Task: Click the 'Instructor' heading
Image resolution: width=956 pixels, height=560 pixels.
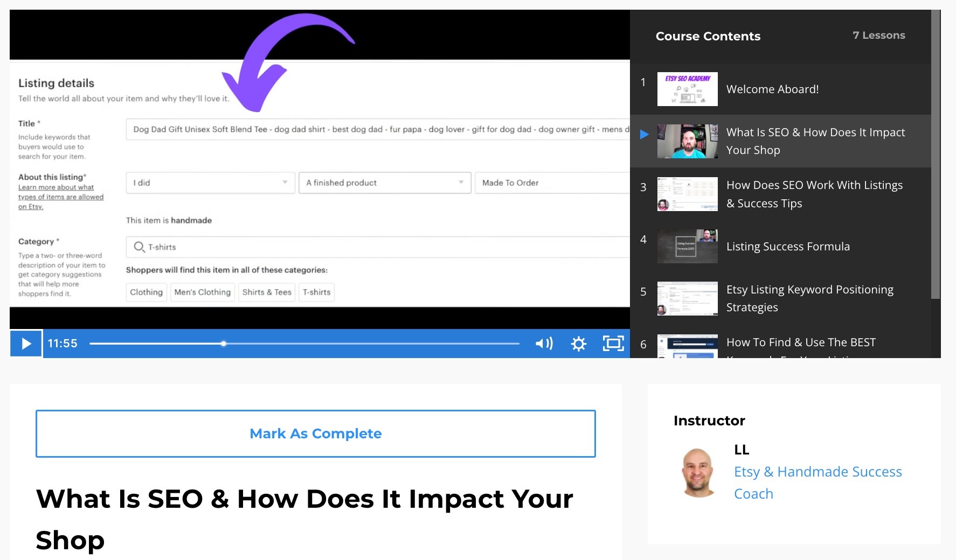Action: (709, 421)
